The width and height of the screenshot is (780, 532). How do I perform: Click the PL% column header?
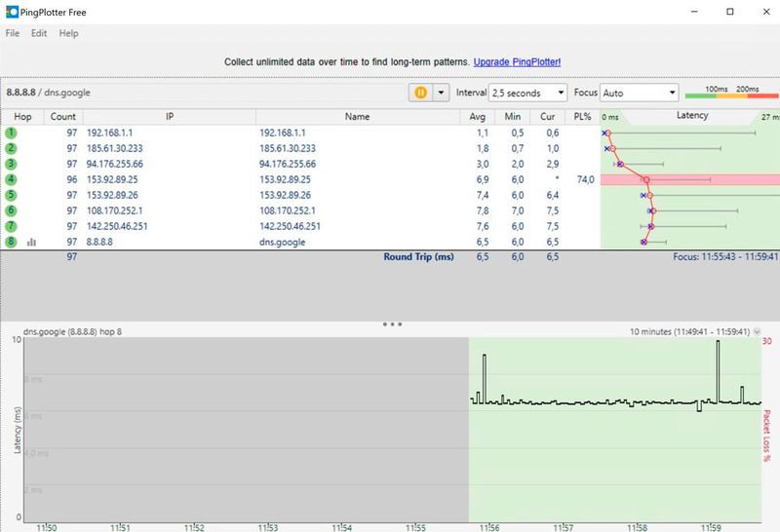tap(582, 116)
